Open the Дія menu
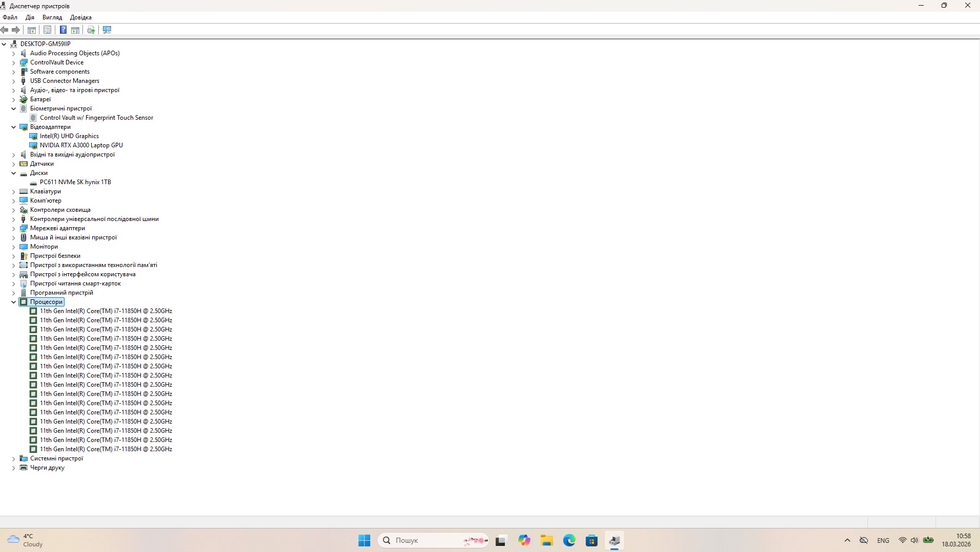The width and height of the screenshot is (980, 552). point(30,17)
